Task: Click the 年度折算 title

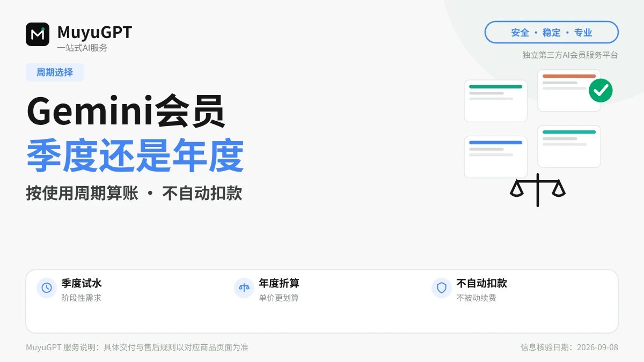Action: pos(279,283)
